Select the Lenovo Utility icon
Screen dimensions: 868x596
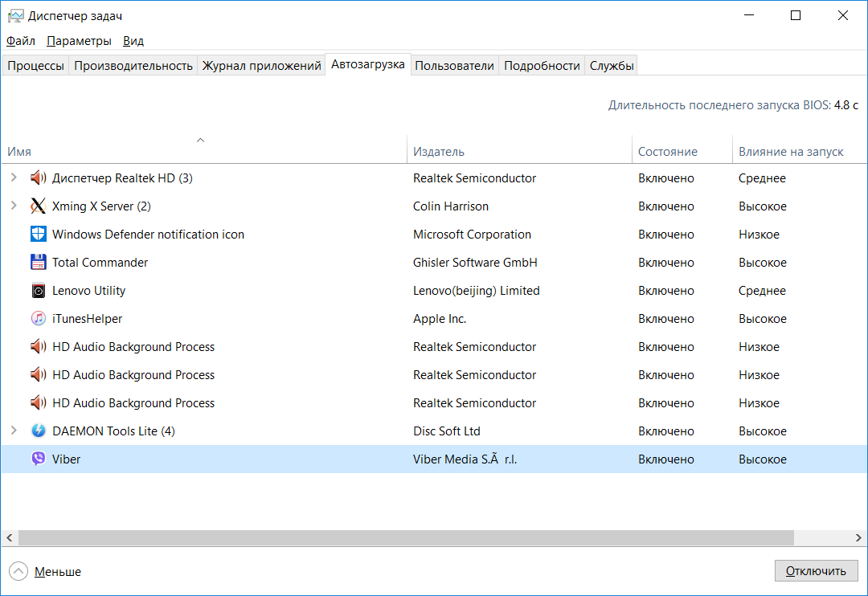point(39,291)
